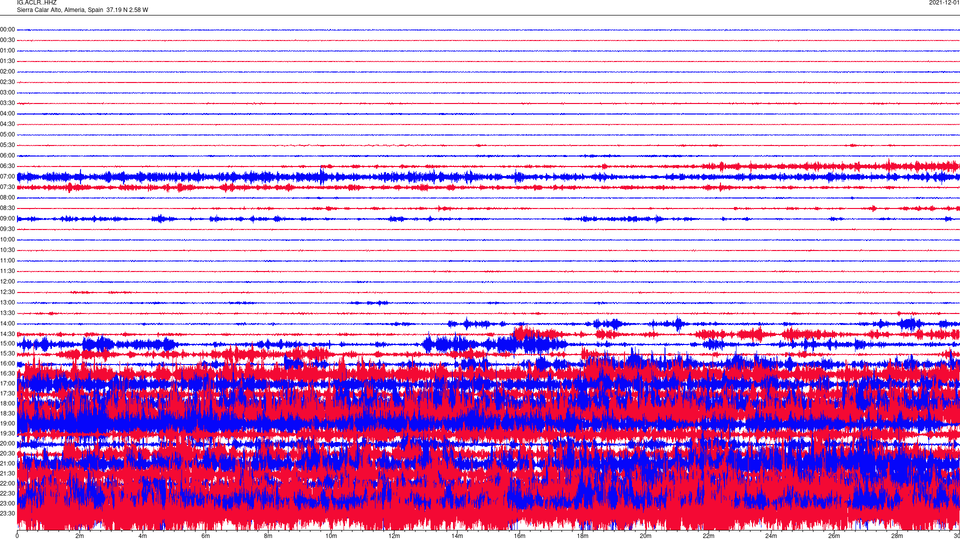The height and width of the screenshot is (540, 960).
Task: Select the 28m tick on the minutes axis
Action: click(x=896, y=535)
